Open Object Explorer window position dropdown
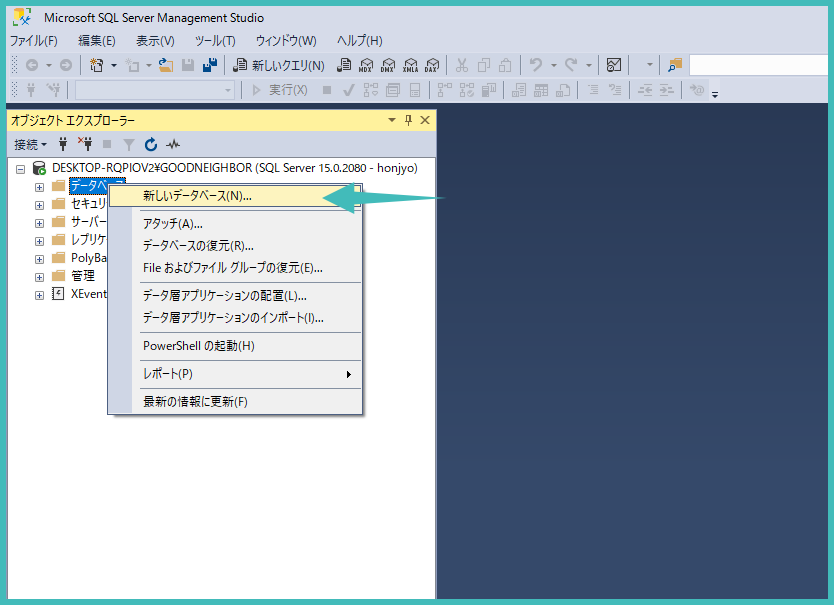The width and height of the screenshot is (834, 605). pyautogui.click(x=392, y=120)
